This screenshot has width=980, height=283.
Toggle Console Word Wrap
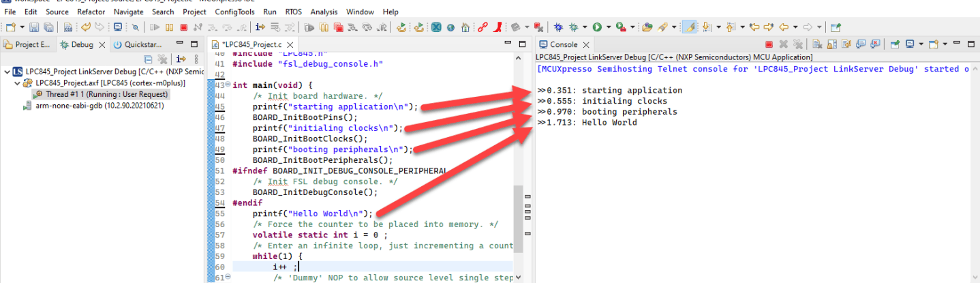(x=846, y=44)
